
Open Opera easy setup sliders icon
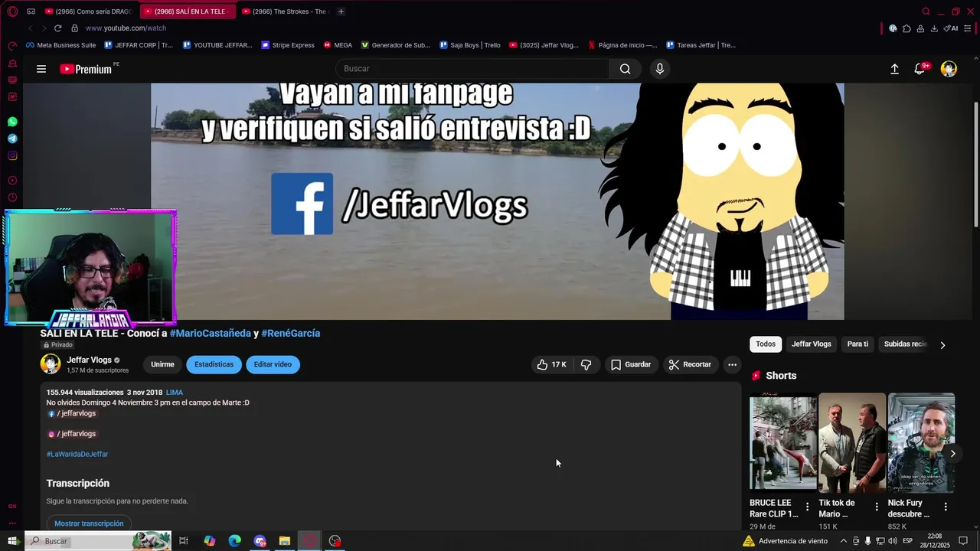coord(969,28)
